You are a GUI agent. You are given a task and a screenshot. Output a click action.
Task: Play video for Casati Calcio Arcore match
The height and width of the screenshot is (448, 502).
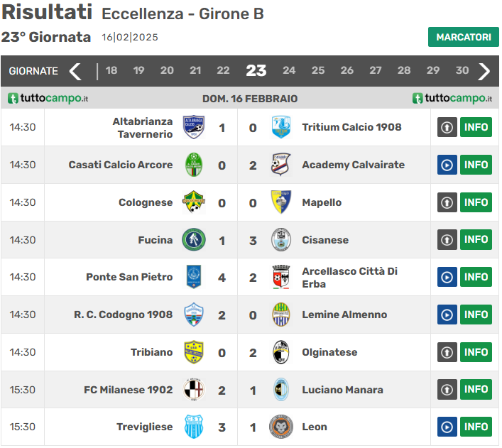click(447, 165)
